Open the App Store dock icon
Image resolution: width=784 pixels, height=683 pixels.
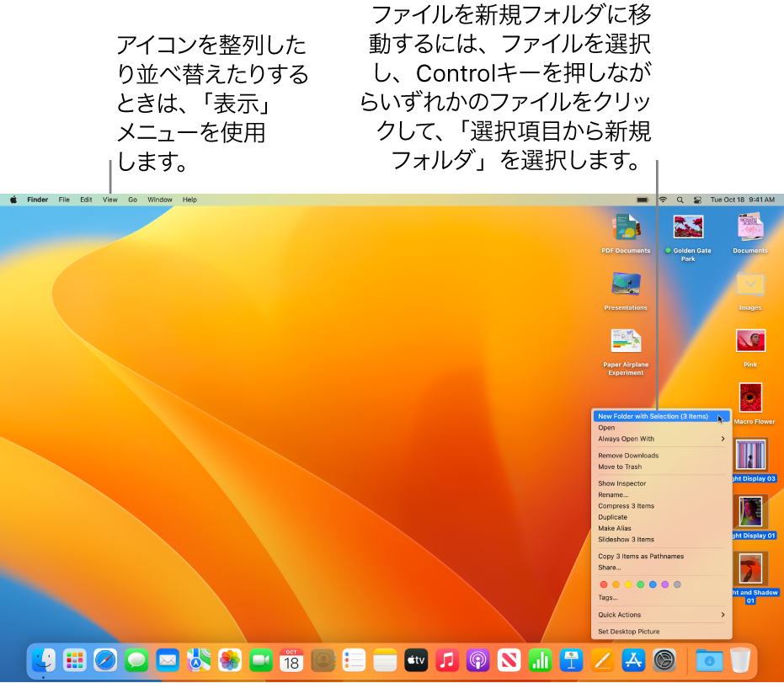click(x=633, y=660)
